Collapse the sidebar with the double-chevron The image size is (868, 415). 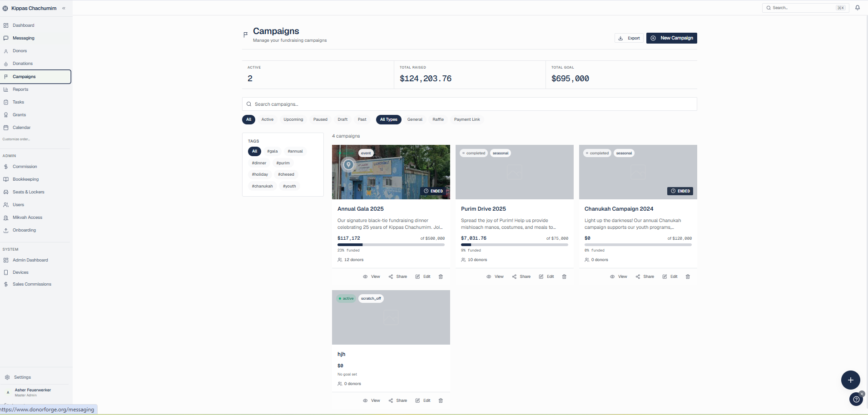click(x=64, y=8)
